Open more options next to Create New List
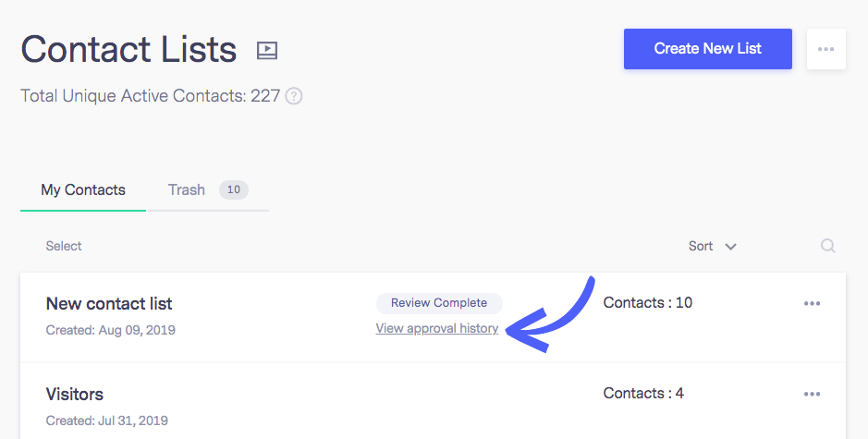Image resolution: width=868 pixels, height=439 pixels. pyautogui.click(x=825, y=49)
